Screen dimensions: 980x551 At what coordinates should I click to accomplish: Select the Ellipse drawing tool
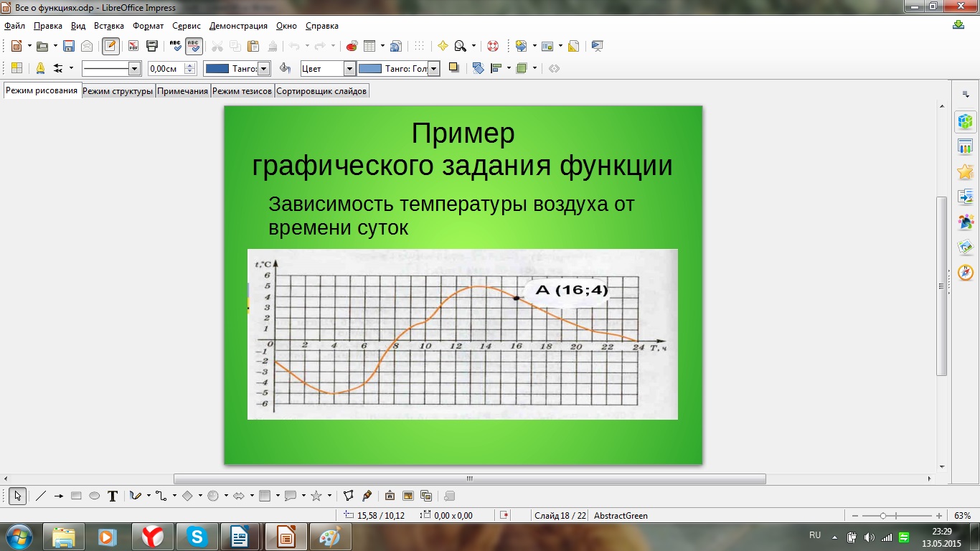click(x=94, y=496)
